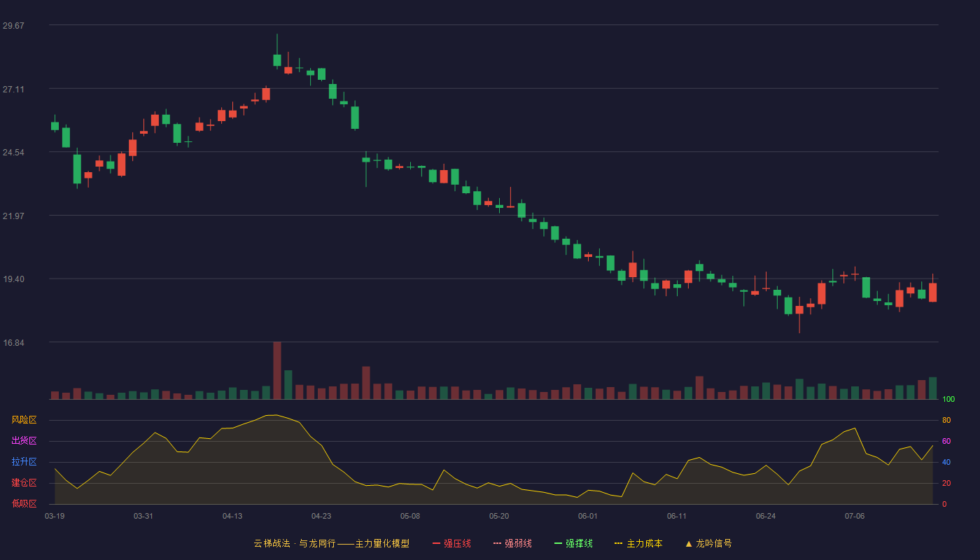Click the blue 40 indicator axis value

click(946, 462)
